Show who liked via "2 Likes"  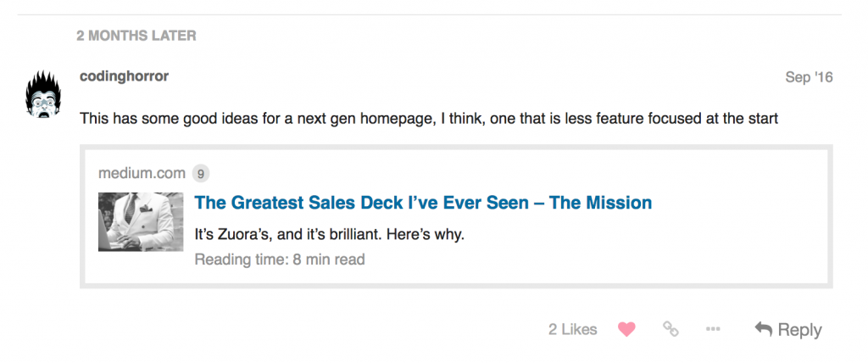572,329
